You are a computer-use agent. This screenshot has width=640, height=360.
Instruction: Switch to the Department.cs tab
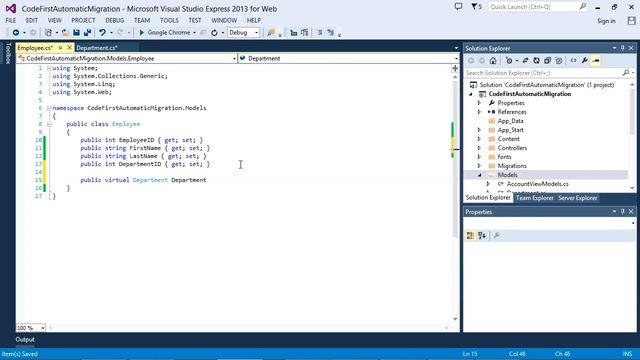(97, 48)
